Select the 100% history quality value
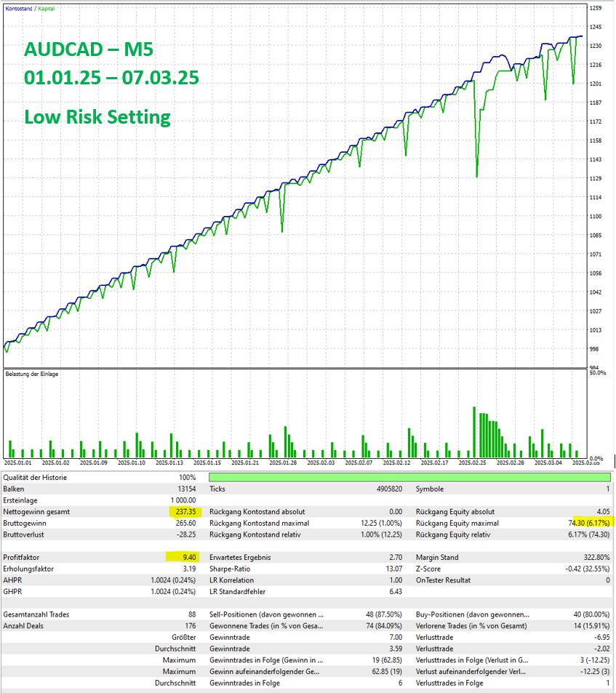The height and width of the screenshot is (693, 616). (188, 477)
